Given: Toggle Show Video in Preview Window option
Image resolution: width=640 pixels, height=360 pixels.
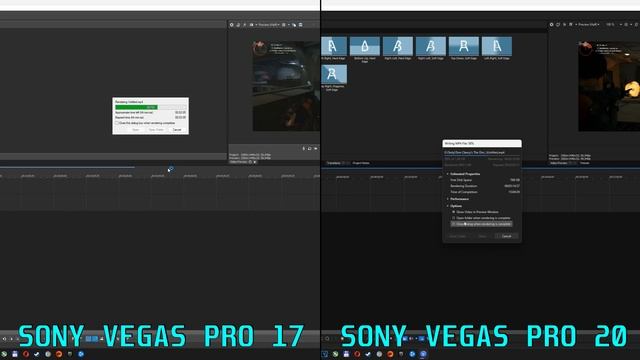Looking at the screenshot, I should click(x=453, y=212).
